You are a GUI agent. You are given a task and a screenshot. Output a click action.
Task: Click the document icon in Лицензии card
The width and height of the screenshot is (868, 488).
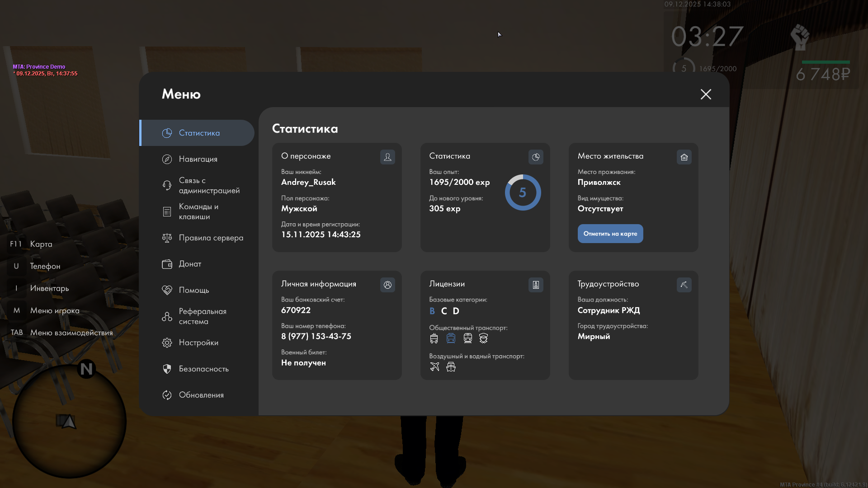pyautogui.click(x=536, y=285)
